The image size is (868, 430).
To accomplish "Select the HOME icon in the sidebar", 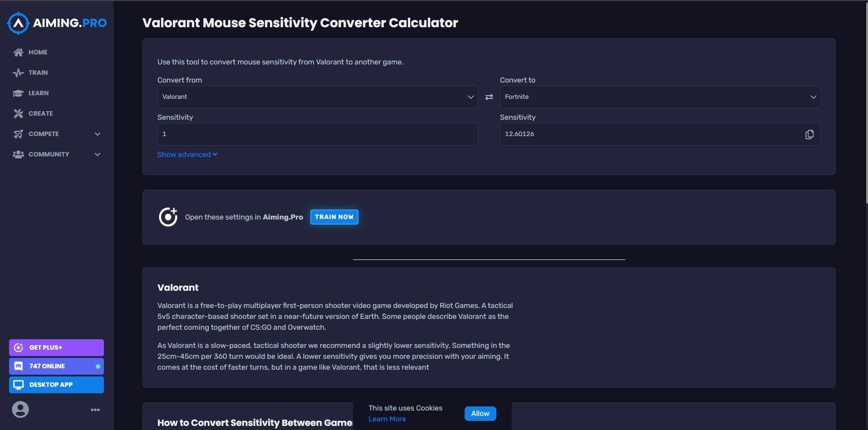I will click(18, 52).
